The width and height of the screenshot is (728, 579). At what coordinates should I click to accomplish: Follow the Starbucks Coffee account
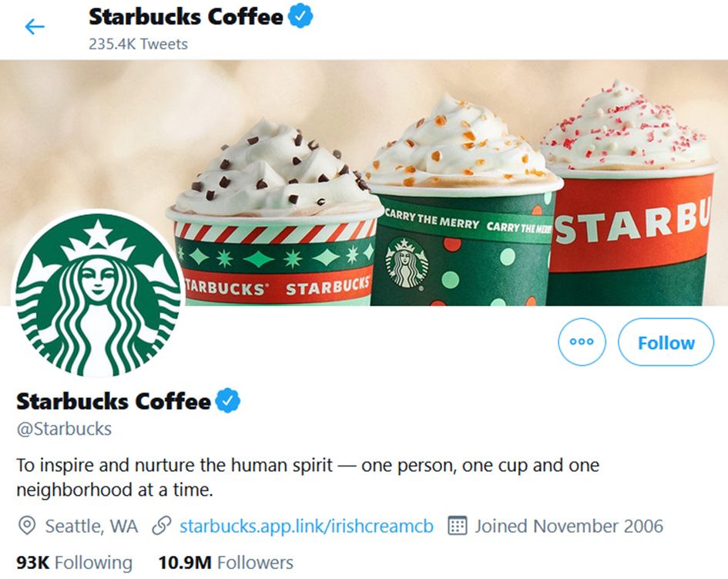pyautogui.click(x=666, y=342)
